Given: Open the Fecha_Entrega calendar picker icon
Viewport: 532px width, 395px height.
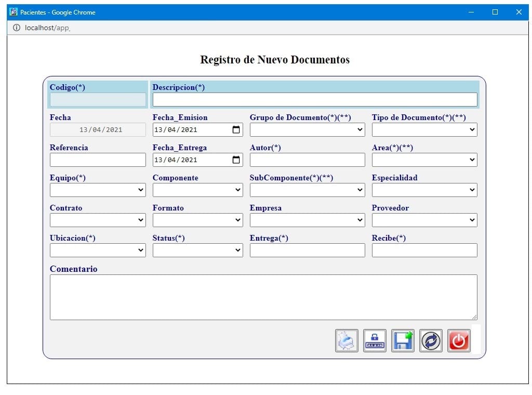Looking at the screenshot, I should click(236, 160).
